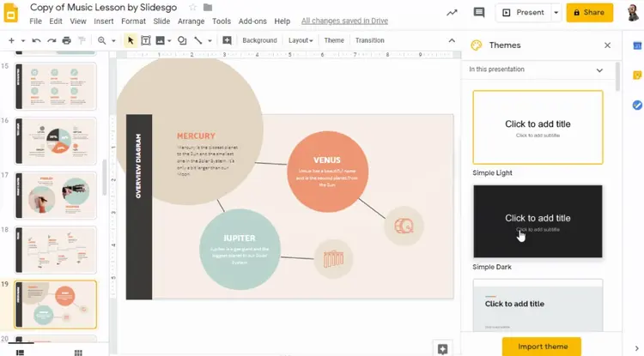Open the Edit menu
644x356 pixels.
tap(56, 21)
